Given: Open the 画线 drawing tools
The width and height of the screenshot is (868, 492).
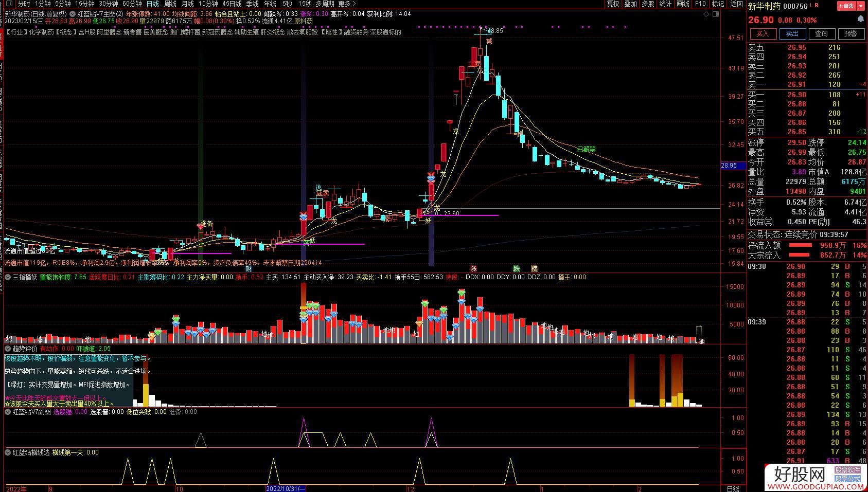Looking at the screenshot, I should tap(683, 4).
